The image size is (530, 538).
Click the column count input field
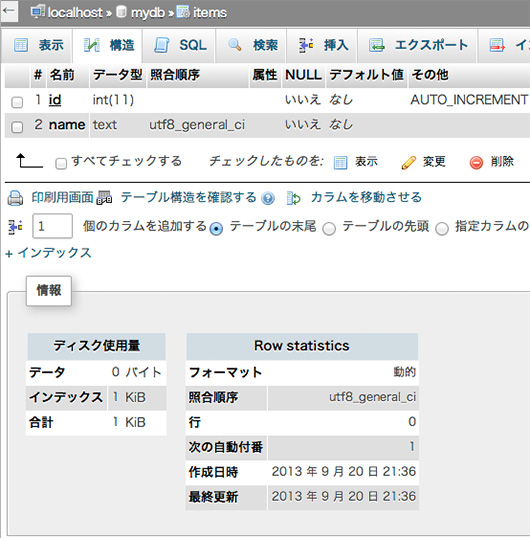point(52,226)
